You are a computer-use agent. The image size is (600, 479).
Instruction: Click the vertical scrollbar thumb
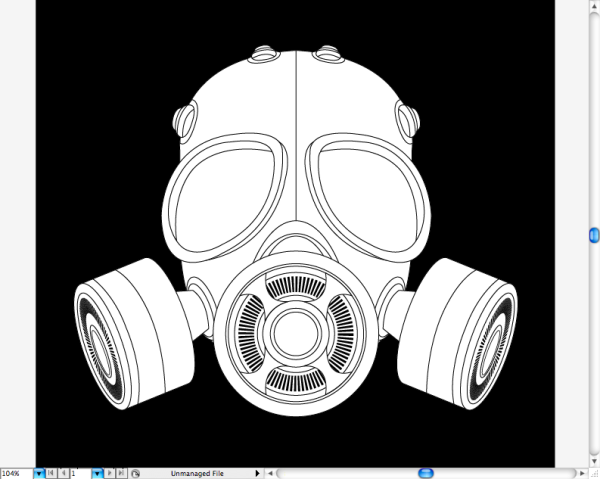593,235
